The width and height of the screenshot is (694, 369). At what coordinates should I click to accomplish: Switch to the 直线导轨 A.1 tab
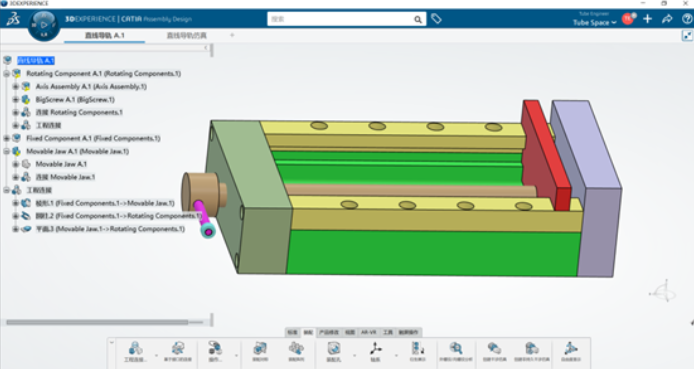(x=104, y=35)
